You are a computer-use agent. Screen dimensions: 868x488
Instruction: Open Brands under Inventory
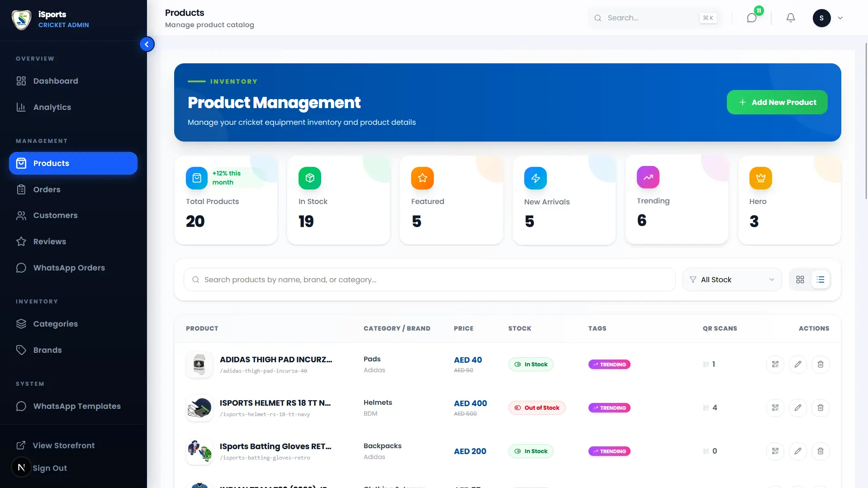(x=73, y=350)
